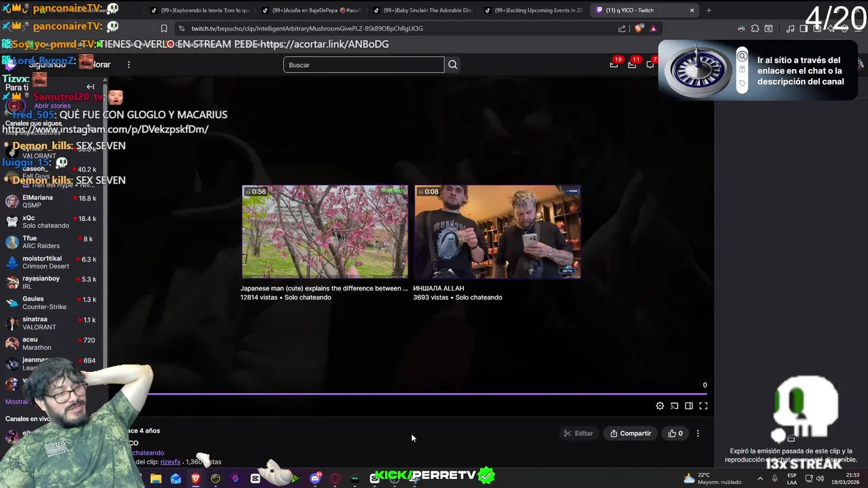Click the share page icon in the address bar
Image resolution: width=868 pixels, height=488 pixels.
coord(622,28)
